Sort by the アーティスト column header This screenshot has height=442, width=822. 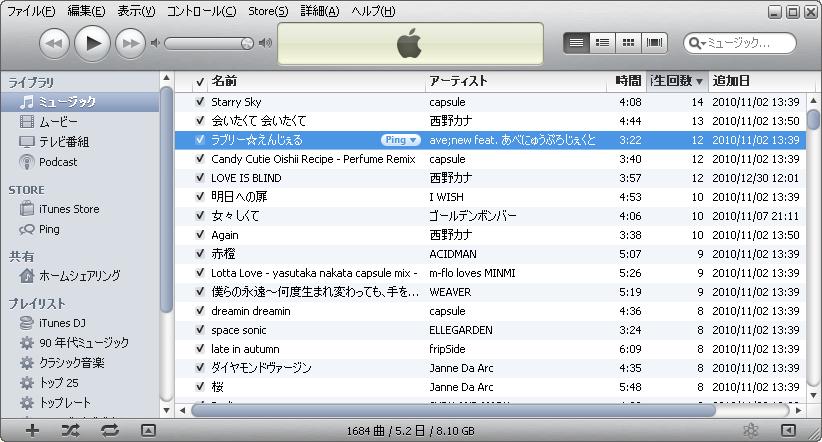pyautogui.click(x=515, y=81)
